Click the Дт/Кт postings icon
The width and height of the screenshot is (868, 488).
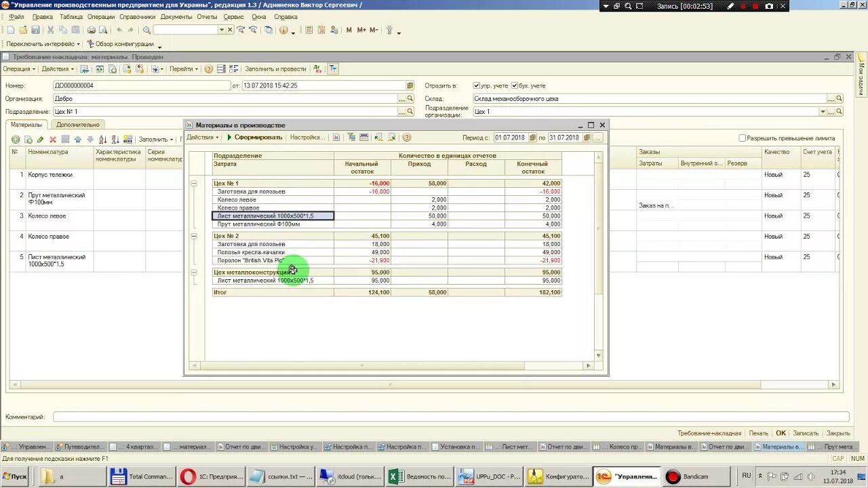pos(318,69)
